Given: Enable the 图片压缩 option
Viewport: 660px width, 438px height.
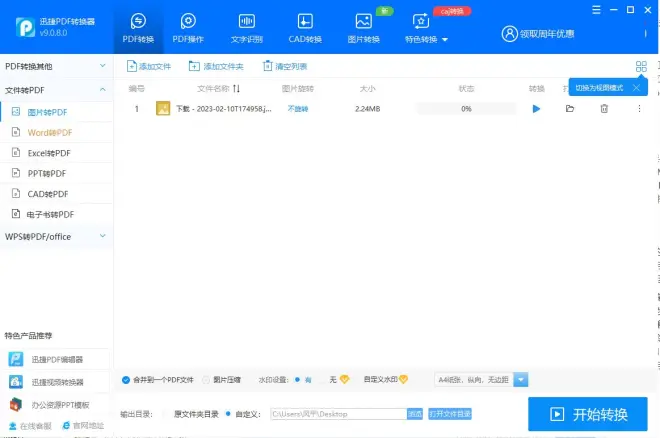Looking at the screenshot, I should coord(206,380).
